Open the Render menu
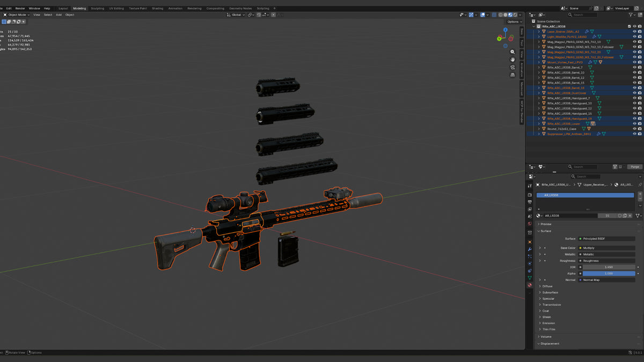 (20, 8)
